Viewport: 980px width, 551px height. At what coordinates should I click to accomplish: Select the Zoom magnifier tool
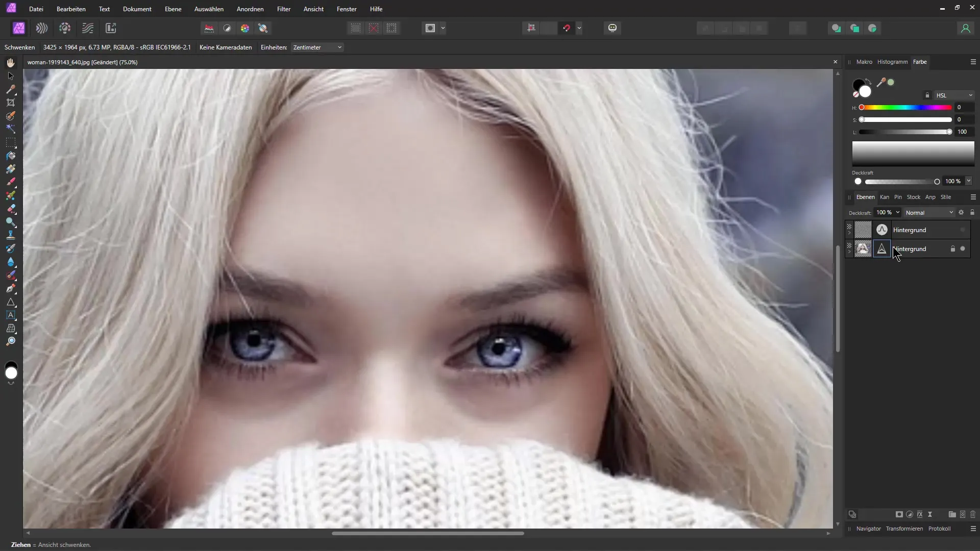click(x=11, y=341)
